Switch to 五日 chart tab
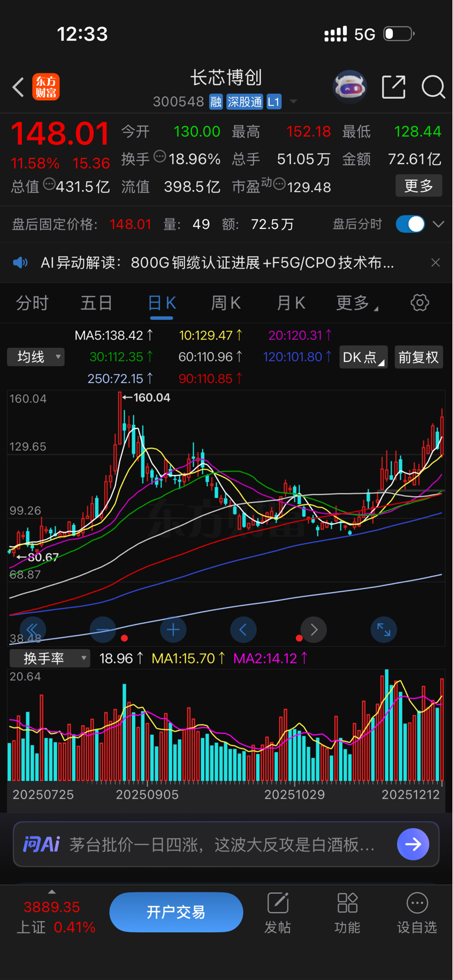 pos(97,303)
